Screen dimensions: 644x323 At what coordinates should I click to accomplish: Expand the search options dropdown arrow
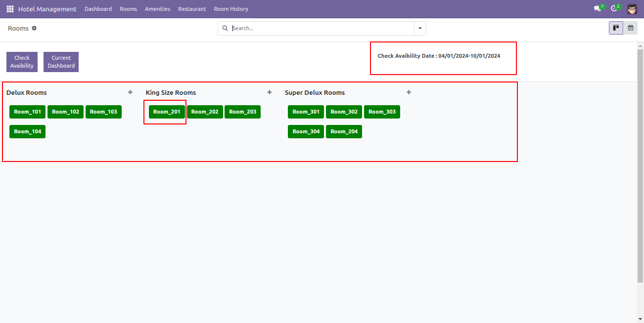420,28
